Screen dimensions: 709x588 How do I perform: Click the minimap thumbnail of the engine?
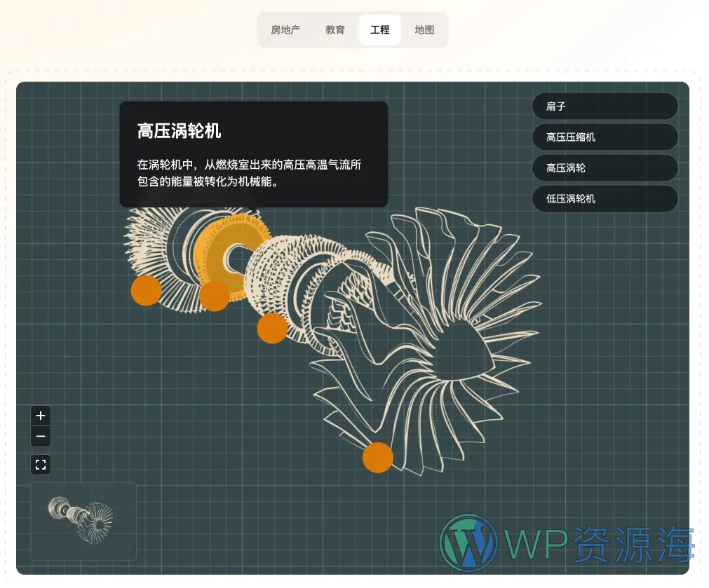pyautogui.click(x=83, y=521)
